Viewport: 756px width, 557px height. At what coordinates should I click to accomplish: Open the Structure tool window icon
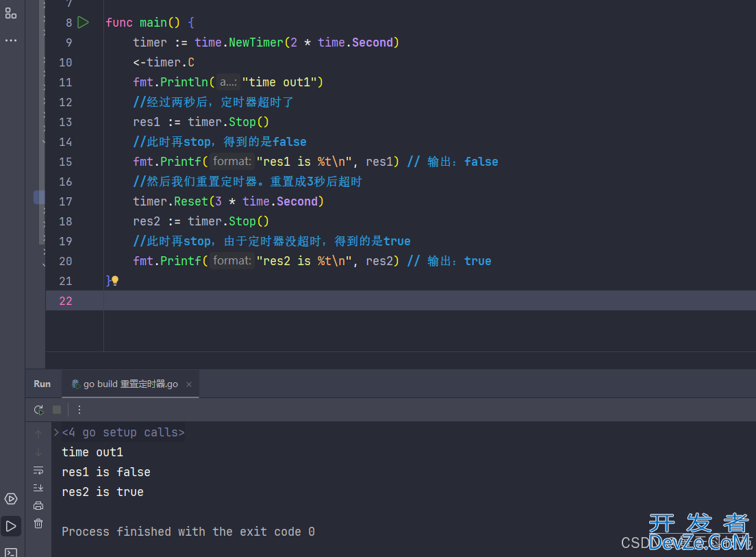(10, 14)
